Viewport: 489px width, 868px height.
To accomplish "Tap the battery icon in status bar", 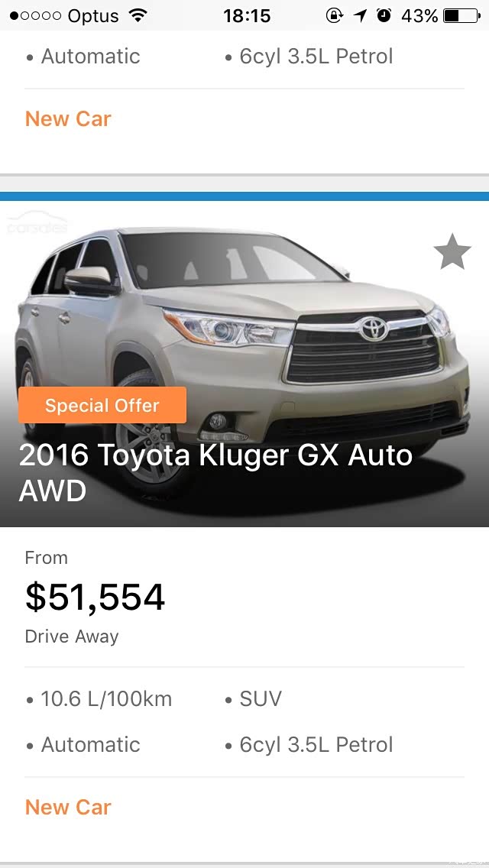I will (461, 15).
